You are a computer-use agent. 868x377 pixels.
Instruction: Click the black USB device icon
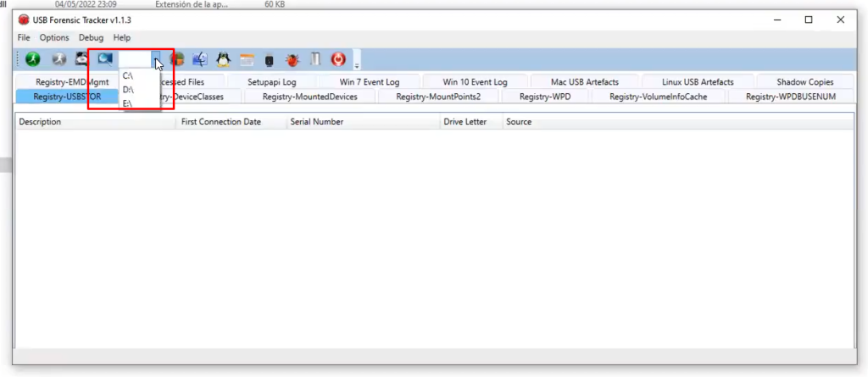(x=269, y=60)
